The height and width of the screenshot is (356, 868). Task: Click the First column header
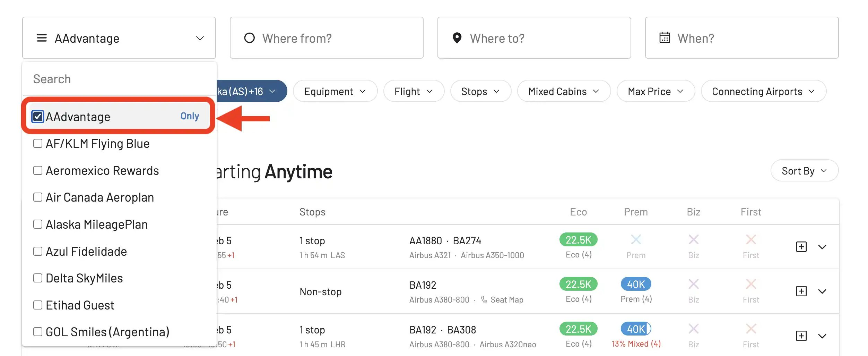tap(751, 212)
